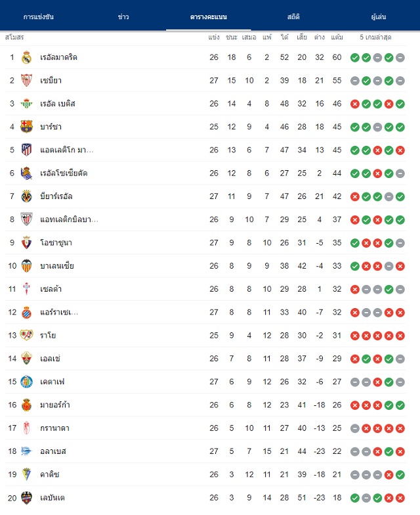This screenshot has width=420, height=515.
Task: Open the โอซาซูนา team link
Action: click(x=56, y=243)
